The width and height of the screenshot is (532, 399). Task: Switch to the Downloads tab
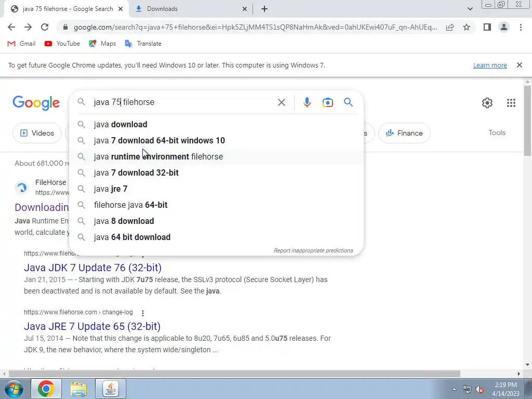click(x=190, y=9)
